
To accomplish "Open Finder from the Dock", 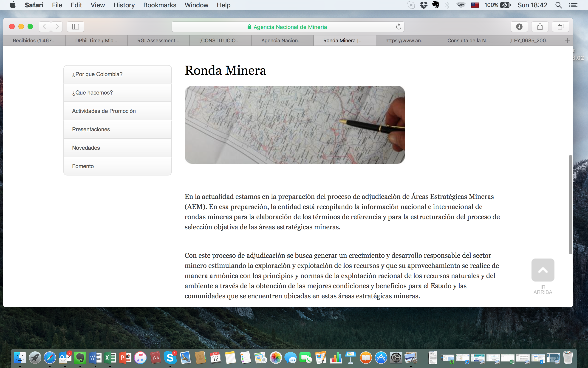I will pos(20,358).
